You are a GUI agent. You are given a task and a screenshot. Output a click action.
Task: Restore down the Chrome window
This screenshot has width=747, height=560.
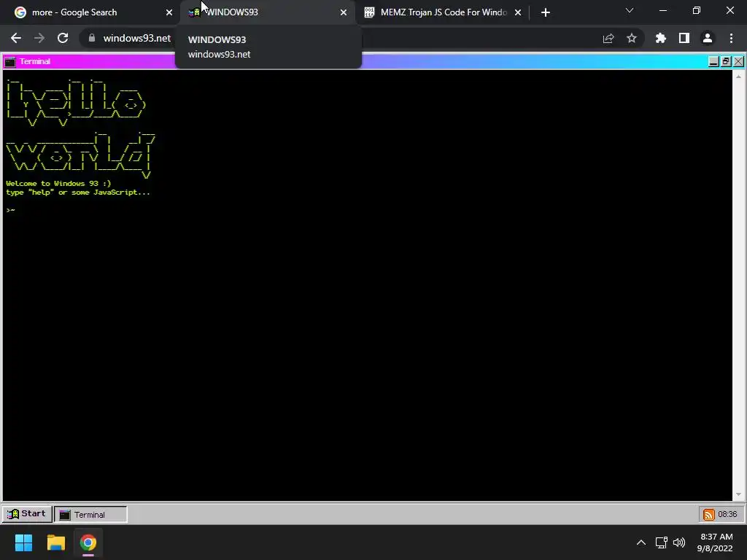coord(697,10)
